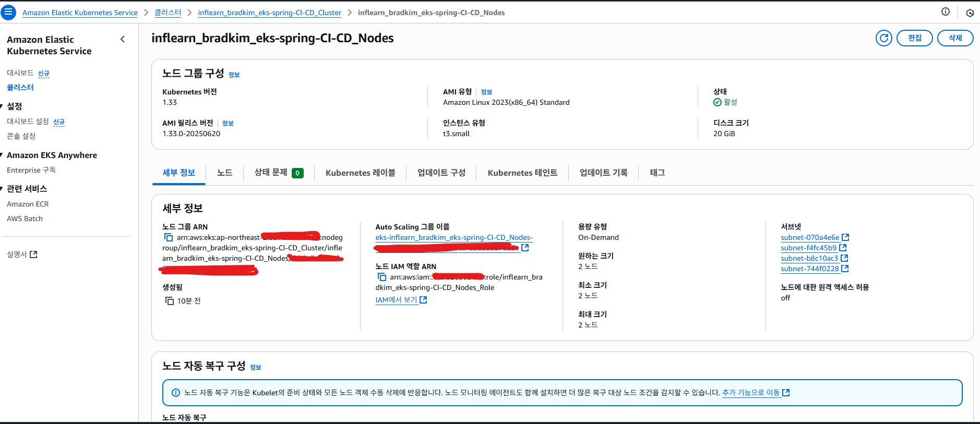This screenshot has width=980, height=424.
Task: Open 대시보드 설정 in the sidebar
Action: click(x=28, y=122)
